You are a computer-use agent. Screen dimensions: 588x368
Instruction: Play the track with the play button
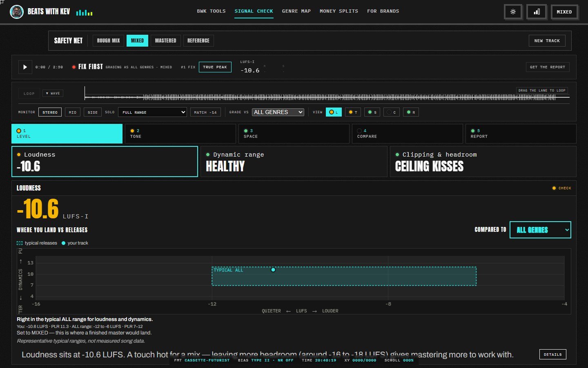click(x=25, y=67)
